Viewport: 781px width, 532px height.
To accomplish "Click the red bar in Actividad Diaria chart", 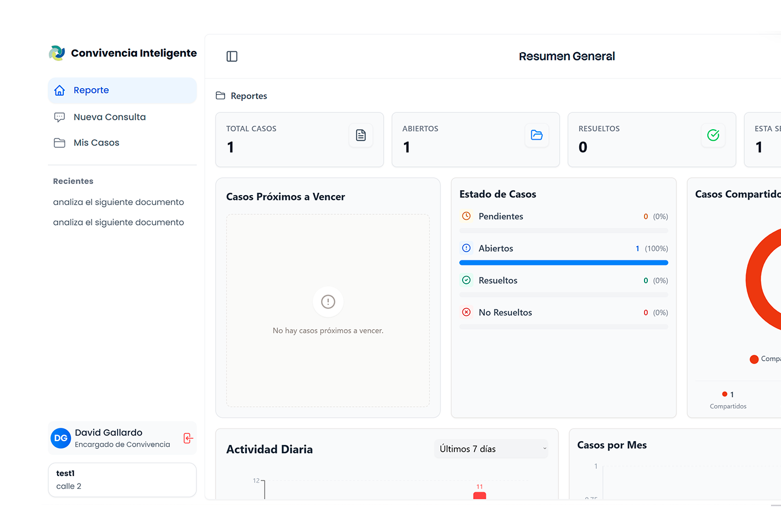I will click(x=479, y=495).
